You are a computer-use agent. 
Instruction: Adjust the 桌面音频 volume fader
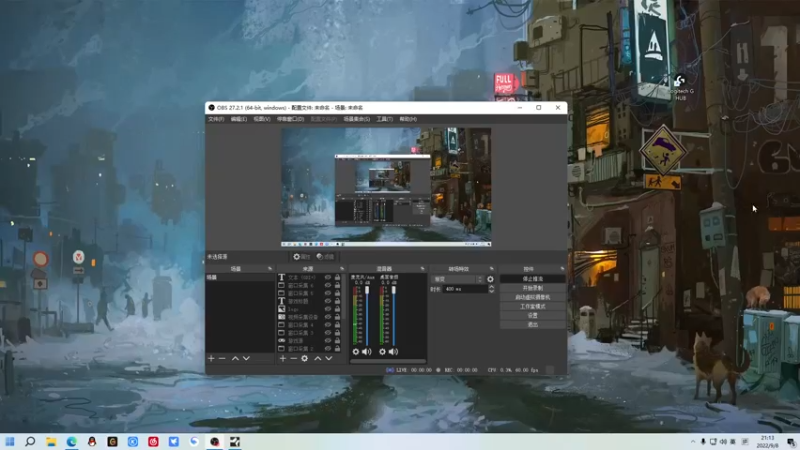coord(393,290)
